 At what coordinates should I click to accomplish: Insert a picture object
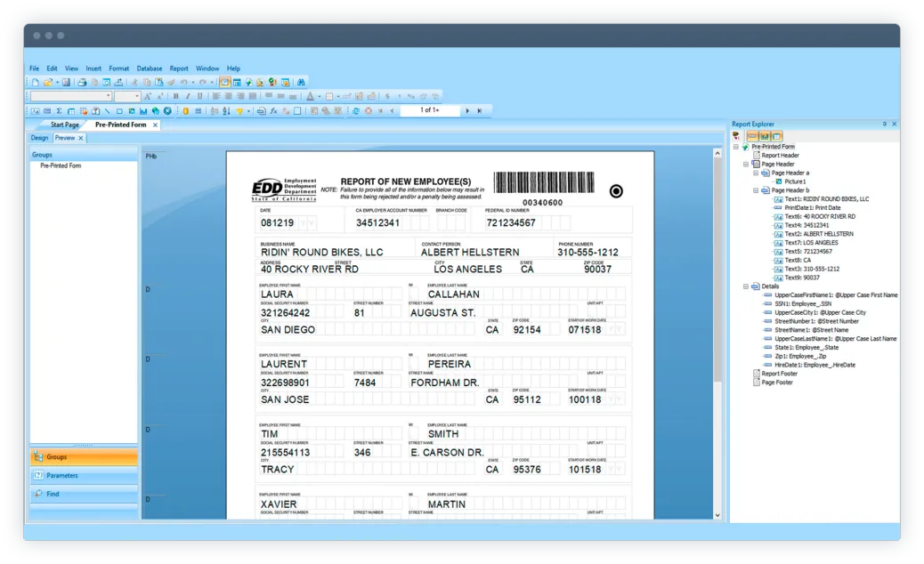point(132,109)
